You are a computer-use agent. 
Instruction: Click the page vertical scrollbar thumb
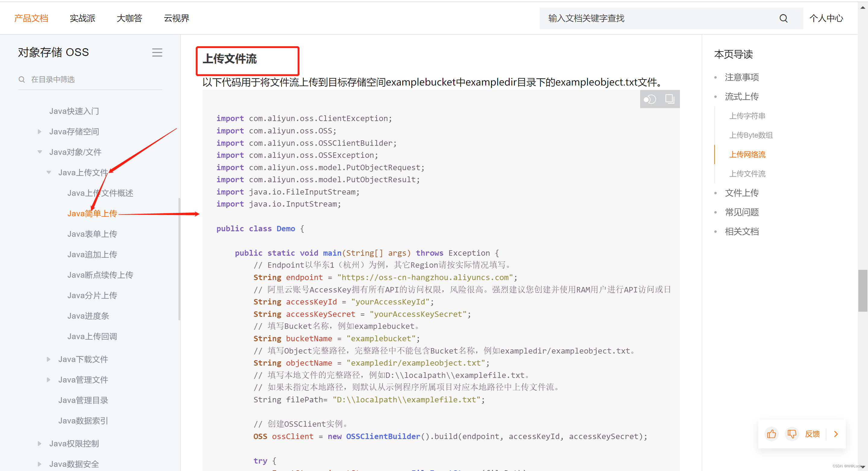point(862,290)
